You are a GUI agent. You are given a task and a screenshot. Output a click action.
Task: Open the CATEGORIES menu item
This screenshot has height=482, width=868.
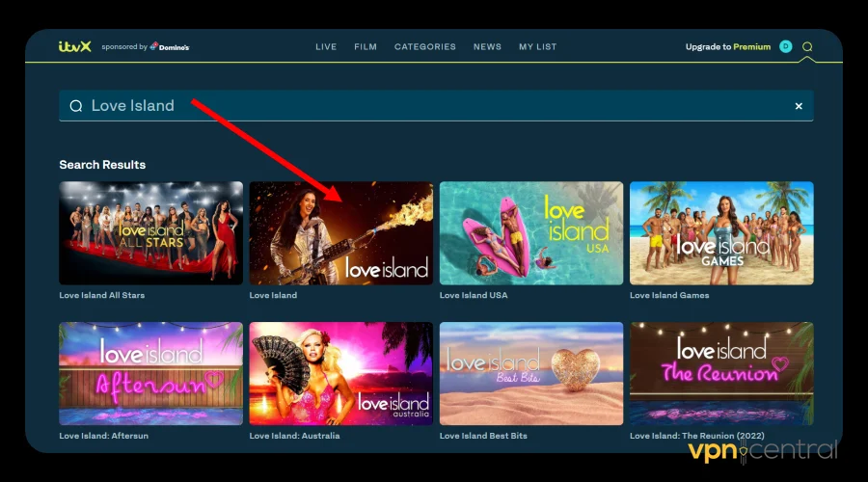click(x=425, y=47)
